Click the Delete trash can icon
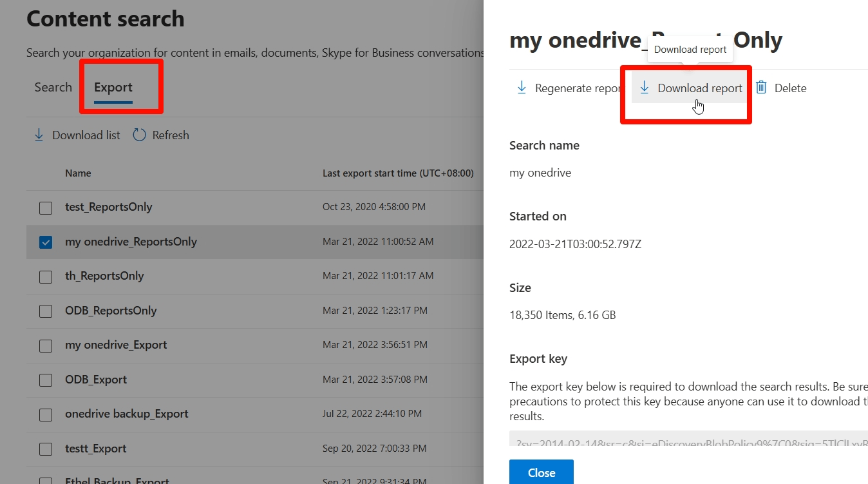868x484 pixels. coord(761,88)
